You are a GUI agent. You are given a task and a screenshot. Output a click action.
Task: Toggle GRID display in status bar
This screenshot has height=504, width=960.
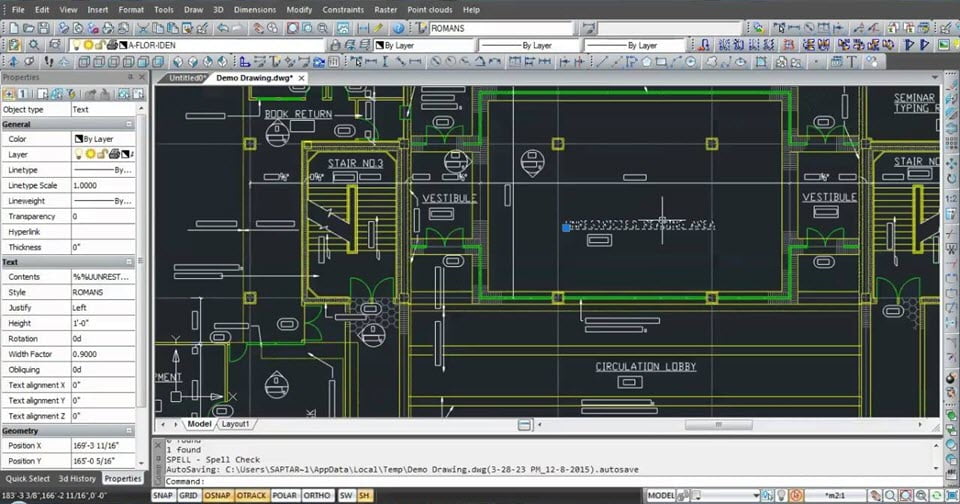coord(189,495)
